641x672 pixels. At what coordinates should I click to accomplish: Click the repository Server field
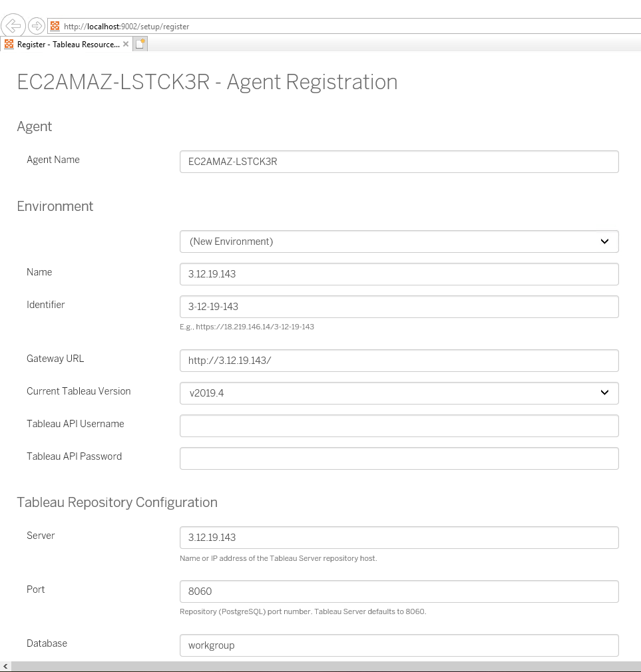pos(399,538)
